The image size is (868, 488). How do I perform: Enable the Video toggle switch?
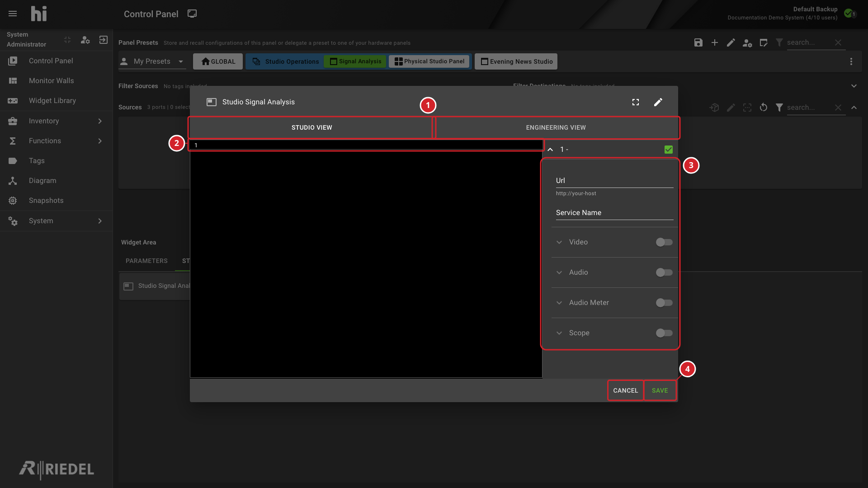tap(664, 242)
